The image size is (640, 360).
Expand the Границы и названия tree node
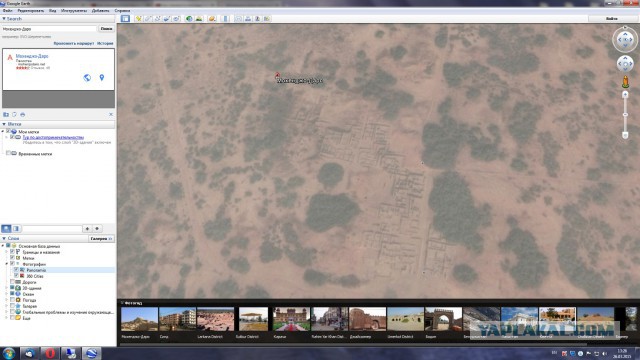click(7, 252)
